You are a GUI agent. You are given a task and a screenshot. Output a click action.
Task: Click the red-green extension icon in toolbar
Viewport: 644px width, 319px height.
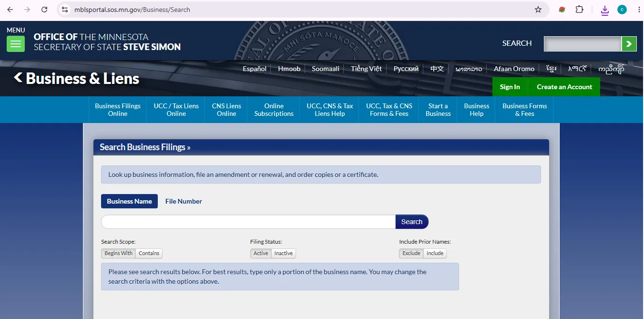562,10
